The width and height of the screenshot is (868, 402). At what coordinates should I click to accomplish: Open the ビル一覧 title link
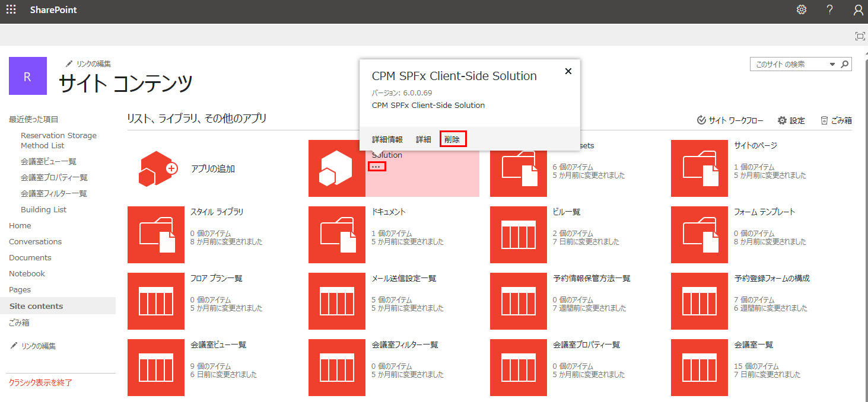pos(567,212)
